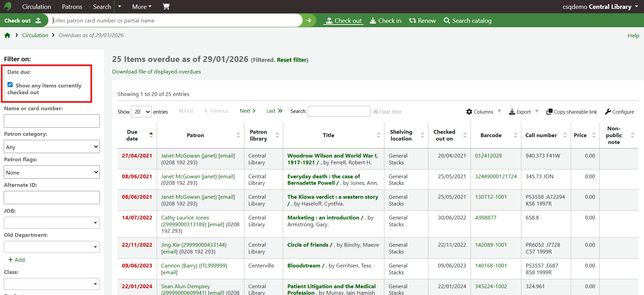Click the home breadcrumb icon
644x295 pixels.
(x=7, y=35)
